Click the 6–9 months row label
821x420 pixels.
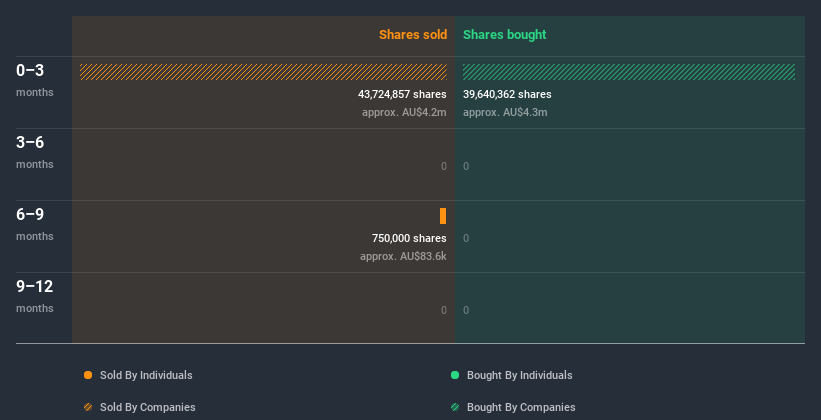pos(35,224)
